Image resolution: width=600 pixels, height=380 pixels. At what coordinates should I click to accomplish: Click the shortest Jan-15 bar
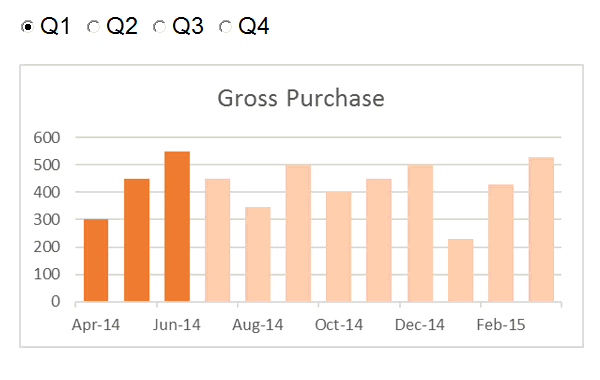click(461, 270)
